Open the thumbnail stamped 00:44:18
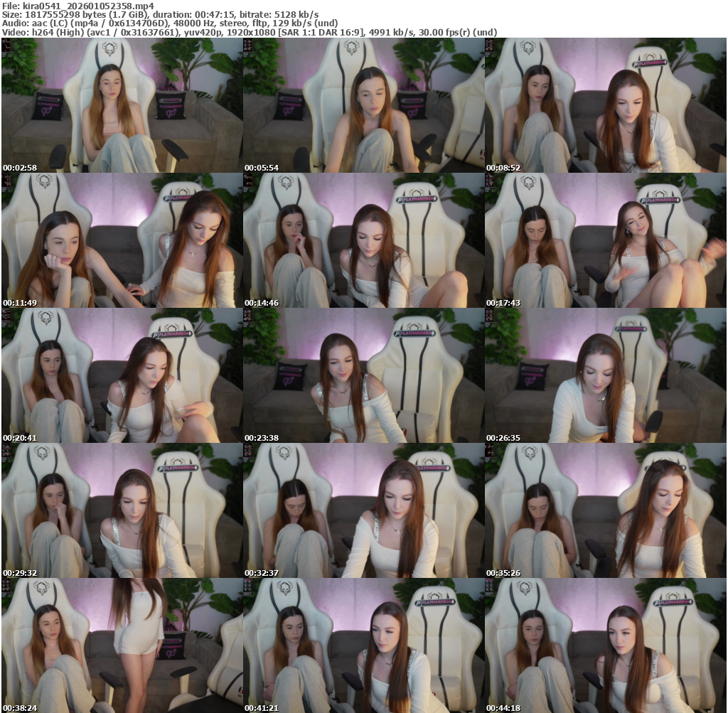Image resolution: width=728 pixels, height=713 pixels. (606, 645)
